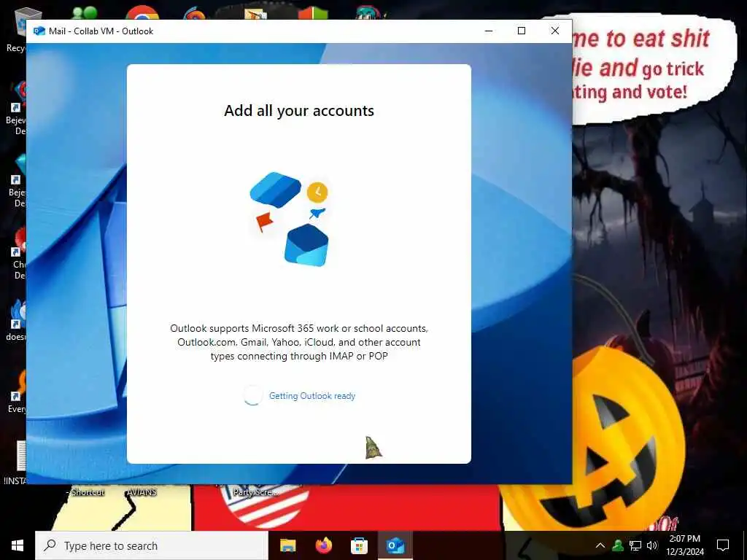
Task: Open the Windows Start menu
Action: coord(18,545)
